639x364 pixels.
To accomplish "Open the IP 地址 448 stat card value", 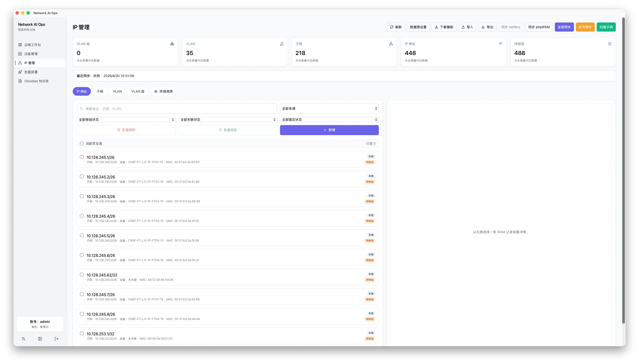I will coord(410,53).
